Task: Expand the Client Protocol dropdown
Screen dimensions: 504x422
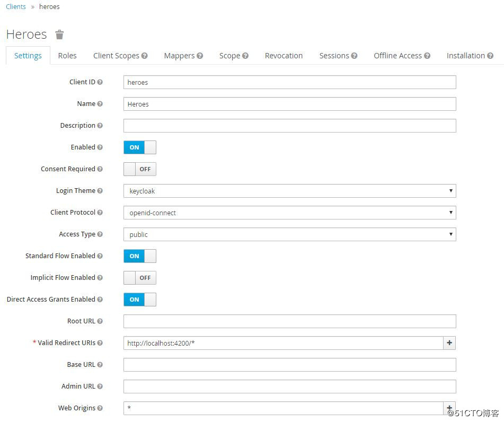Action: (x=289, y=213)
